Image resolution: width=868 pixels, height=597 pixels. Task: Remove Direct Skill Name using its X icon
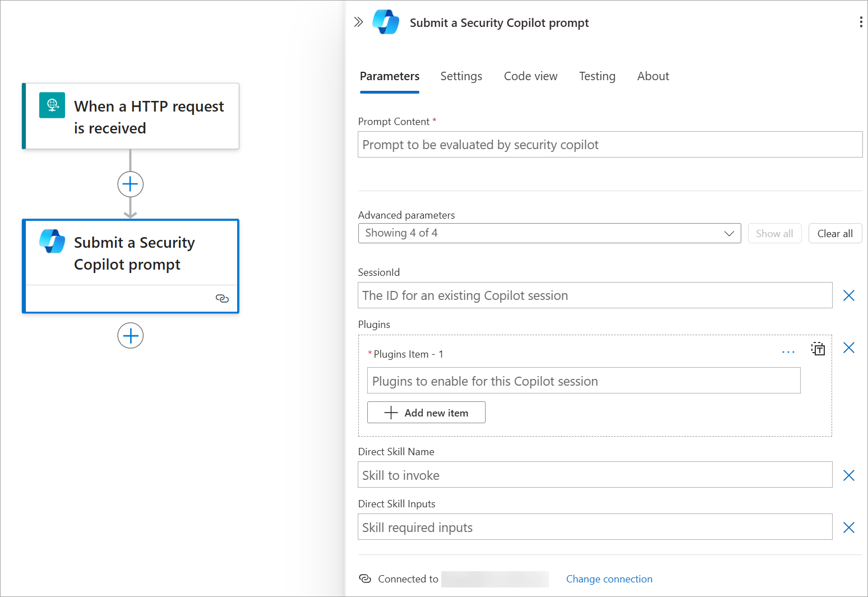point(849,475)
